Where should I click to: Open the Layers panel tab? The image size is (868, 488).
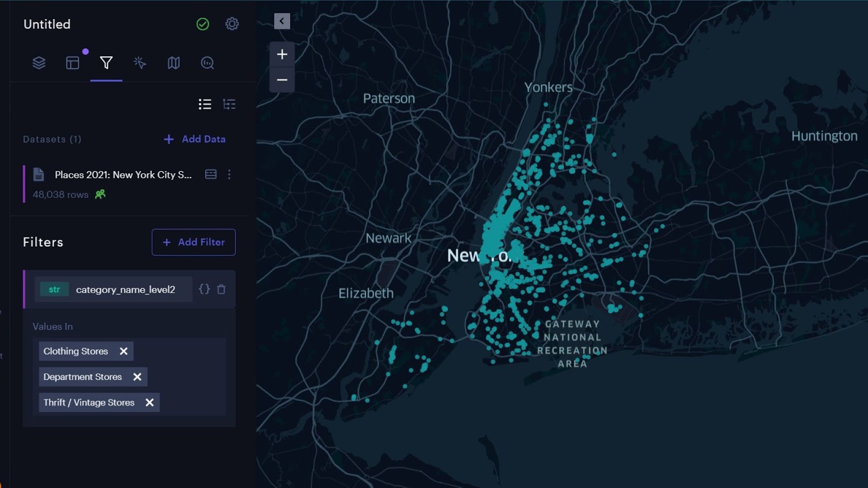click(x=39, y=63)
